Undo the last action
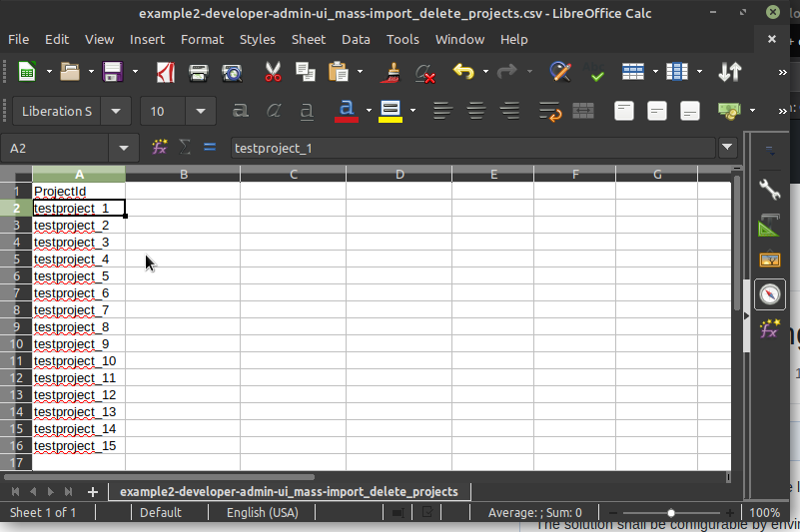The height and width of the screenshot is (532, 800). (x=463, y=72)
